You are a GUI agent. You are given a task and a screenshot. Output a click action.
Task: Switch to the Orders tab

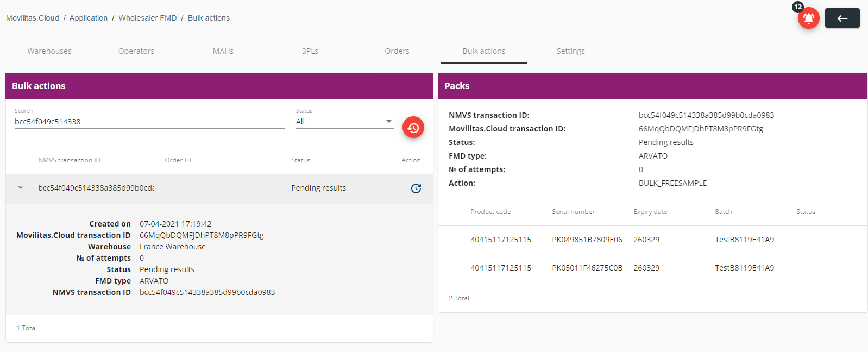coord(397,51)
